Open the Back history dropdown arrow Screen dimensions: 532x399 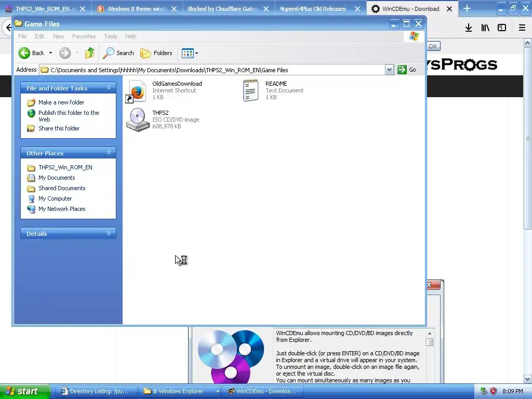50,53
